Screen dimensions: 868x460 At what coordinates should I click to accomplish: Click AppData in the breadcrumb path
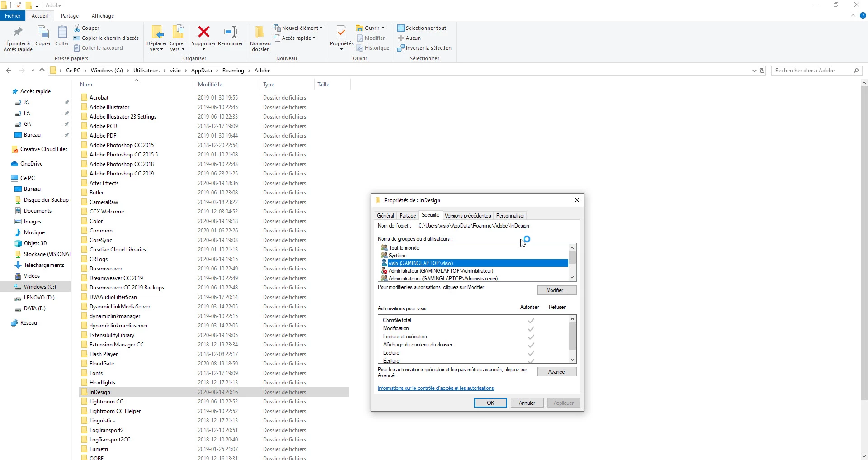coord(201,71)
